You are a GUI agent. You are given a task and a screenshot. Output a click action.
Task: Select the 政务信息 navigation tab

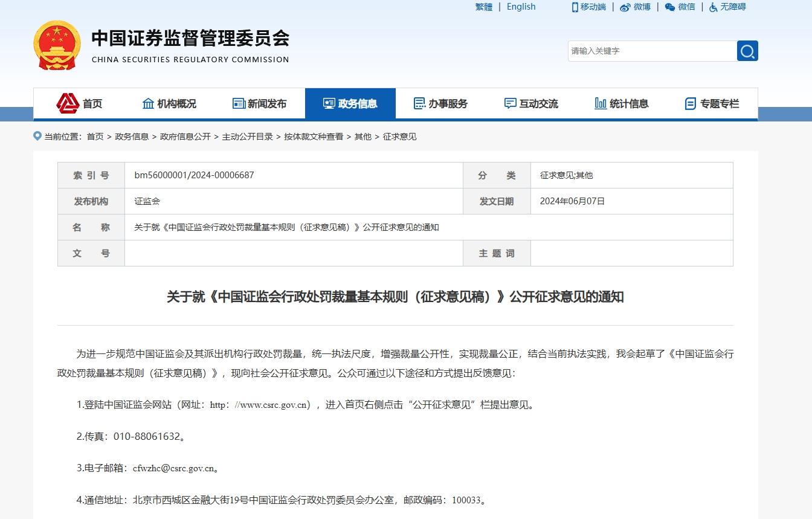tap(350, 104)
